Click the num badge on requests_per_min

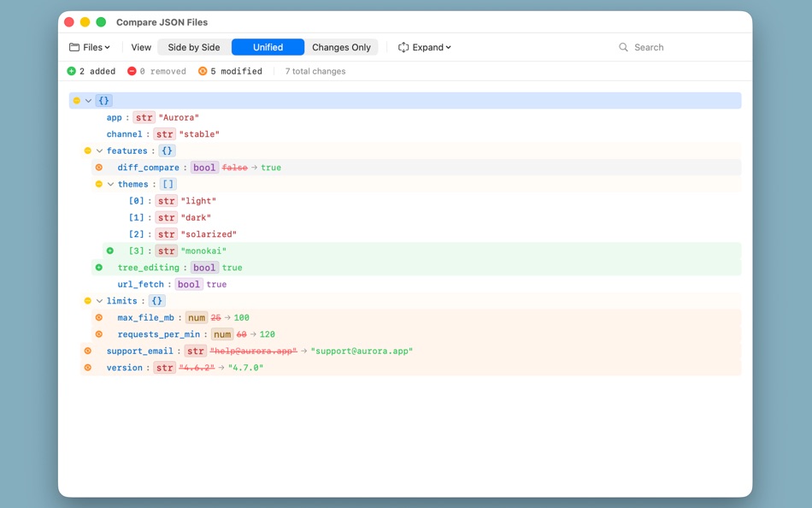tap(223, 334)
